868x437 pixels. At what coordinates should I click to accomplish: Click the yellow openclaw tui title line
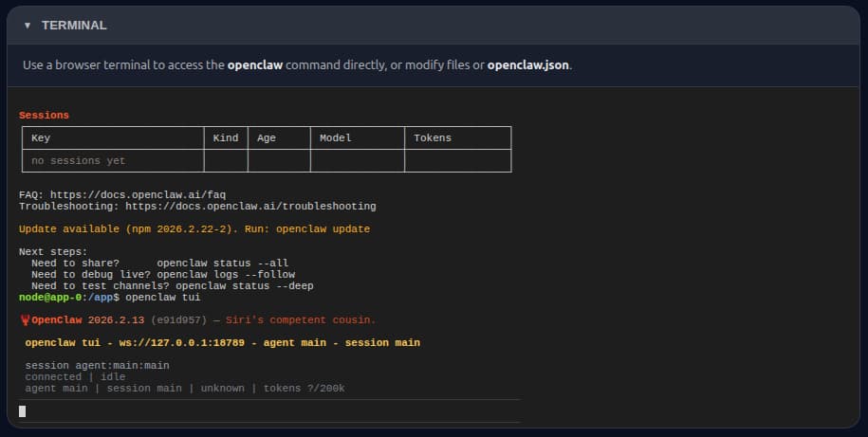pos(222,342)
